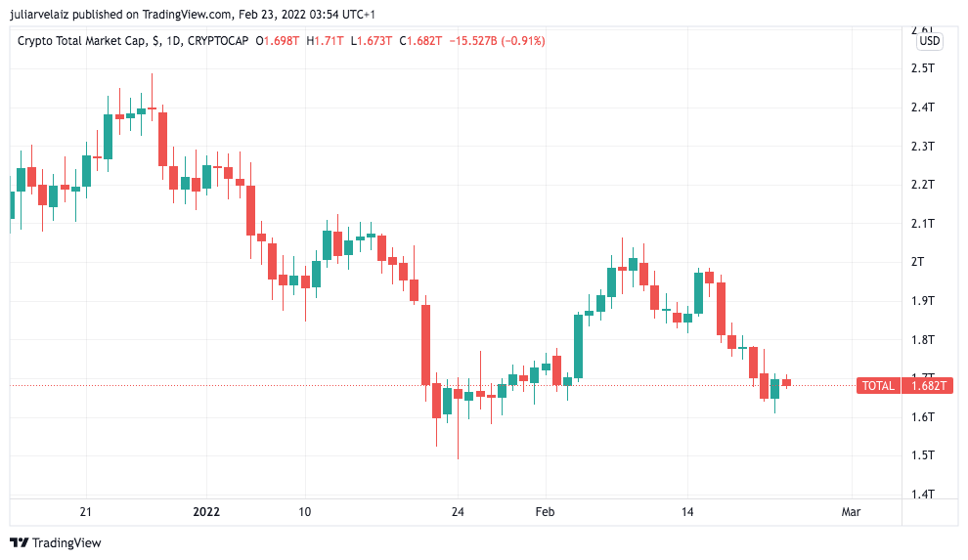
Task: Click the TradingView logo icon
Action: point(20,542)
